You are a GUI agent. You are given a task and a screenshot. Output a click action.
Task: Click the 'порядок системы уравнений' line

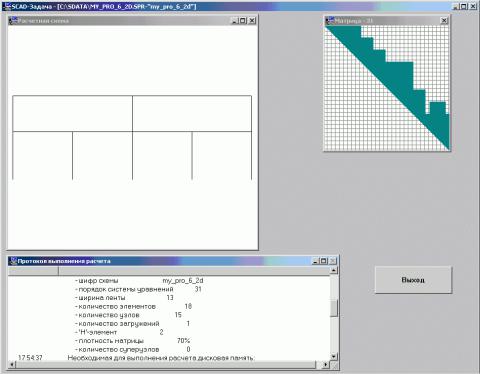138,289
